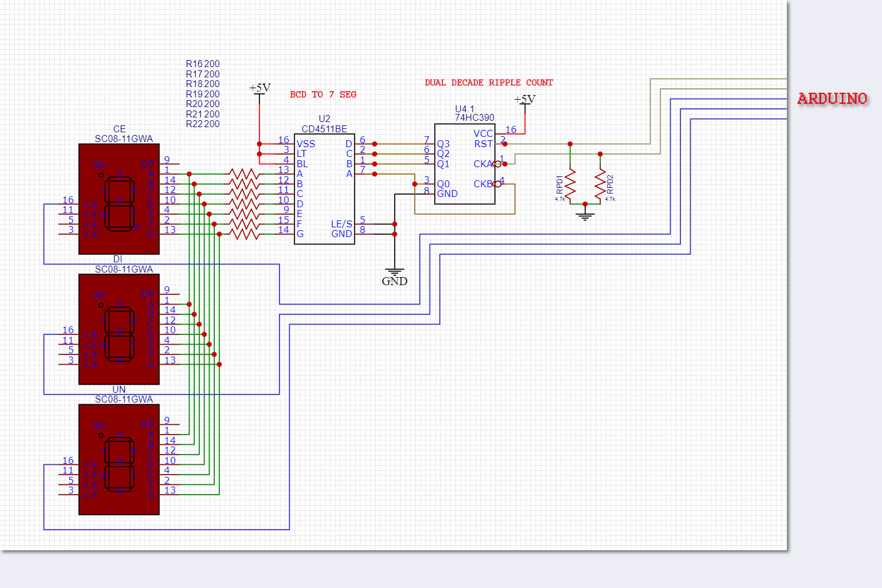Select the R21 200 resistor label
This screenshot has height=588, width=882.
203,114
